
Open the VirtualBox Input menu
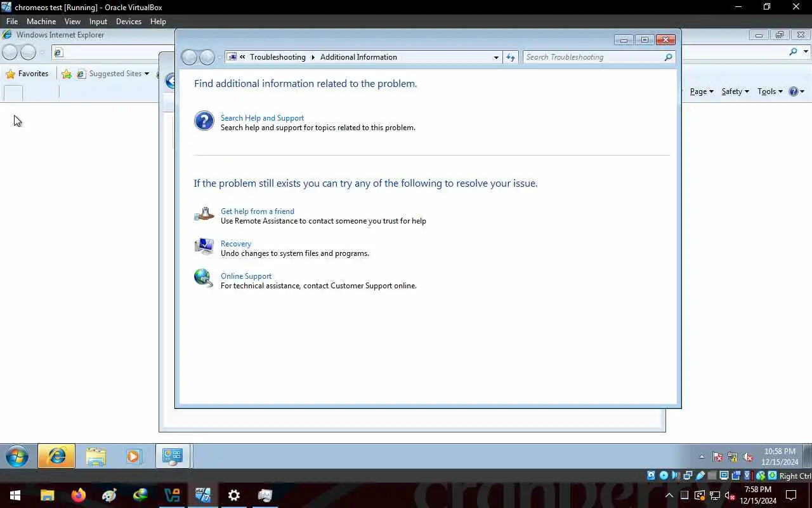pos(98,21)
